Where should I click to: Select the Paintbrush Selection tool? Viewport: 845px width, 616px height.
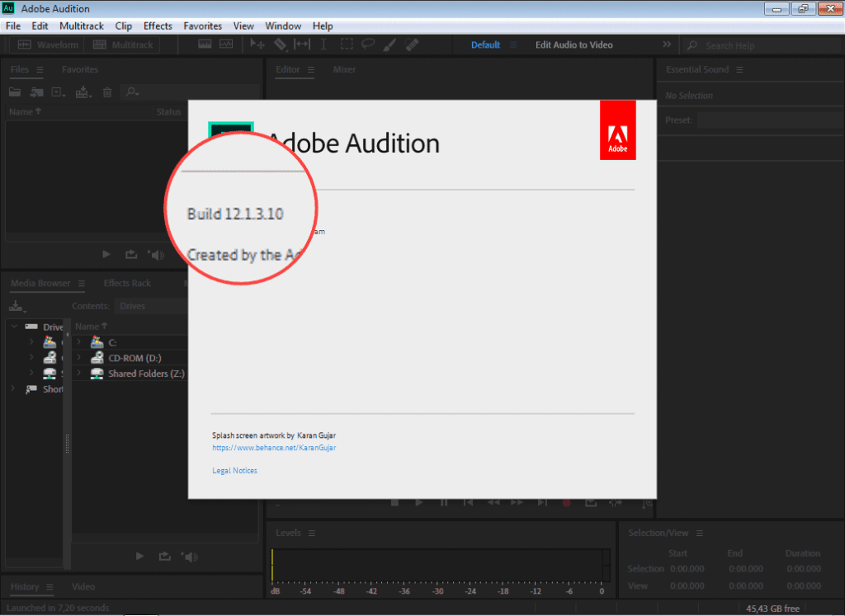click(x=389, y=45)
